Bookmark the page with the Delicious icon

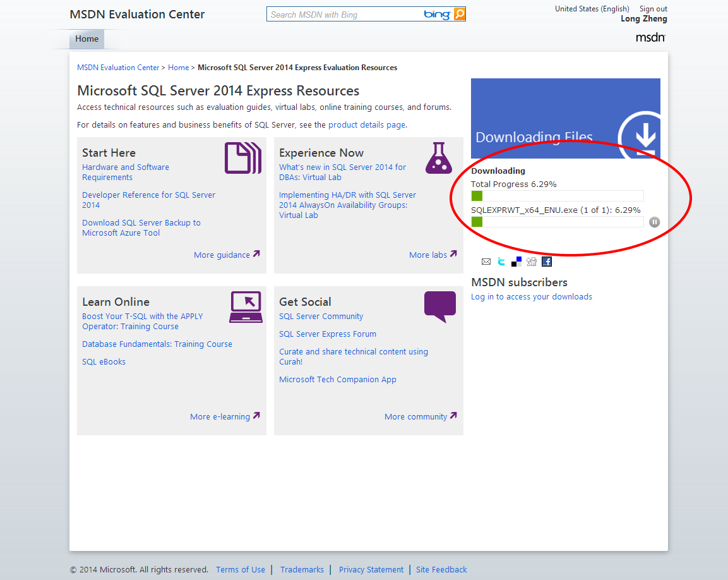coord(516,261)
